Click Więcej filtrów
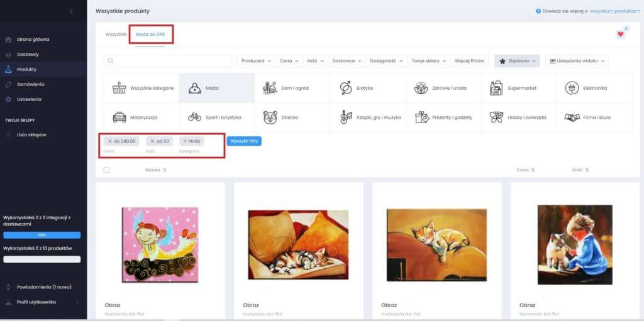The image size is (644, 321). (x=469, y=61)
